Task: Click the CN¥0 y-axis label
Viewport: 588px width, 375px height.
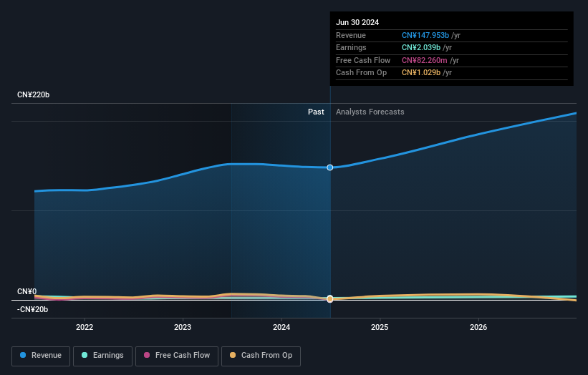Action: pos(27,291)
